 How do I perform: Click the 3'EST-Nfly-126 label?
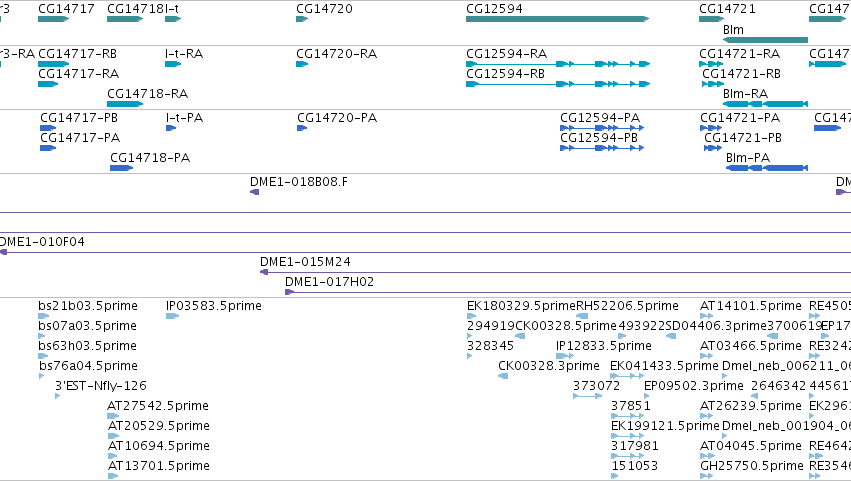[x=101, y=387]
